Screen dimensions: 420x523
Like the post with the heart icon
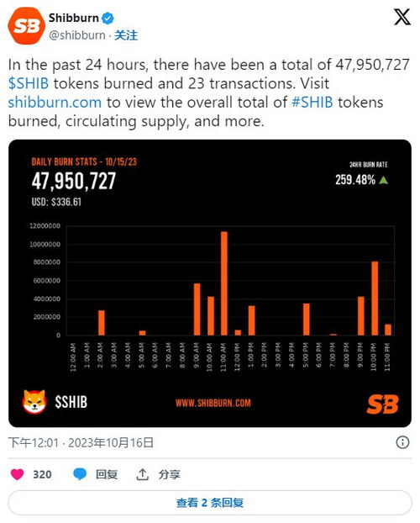coord(18,474)
